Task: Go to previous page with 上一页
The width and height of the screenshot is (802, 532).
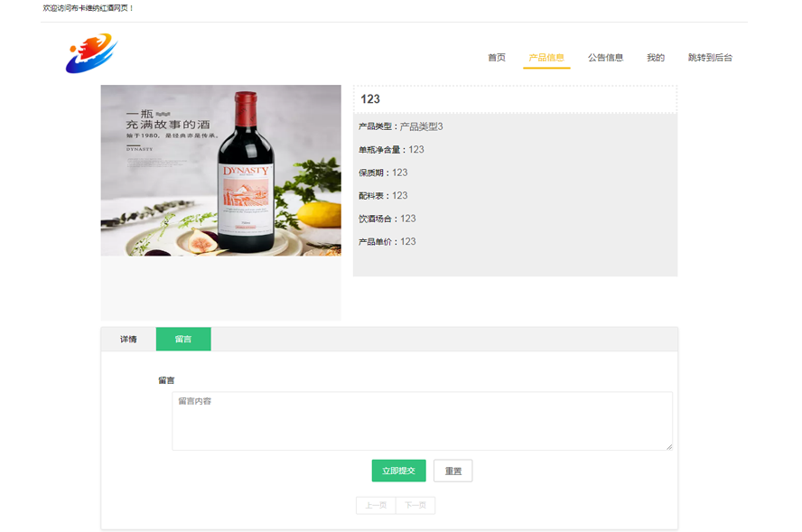Action: click(376, 506)
